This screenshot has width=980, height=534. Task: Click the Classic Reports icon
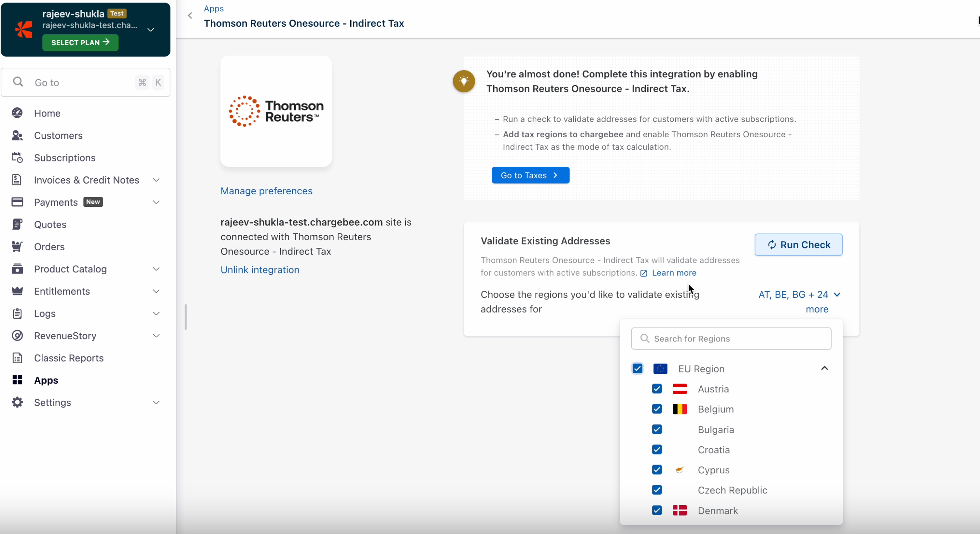point(17,358)
